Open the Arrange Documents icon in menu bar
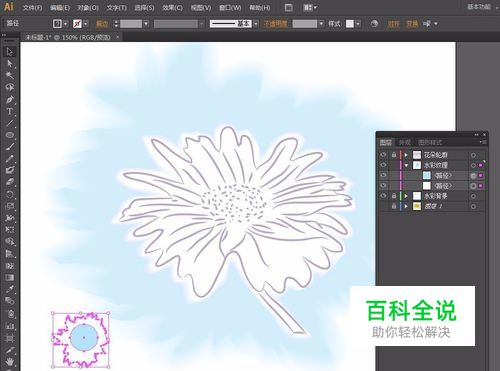Image resolution: width=500 pixels, height=371 pixels. click(310, 7)
